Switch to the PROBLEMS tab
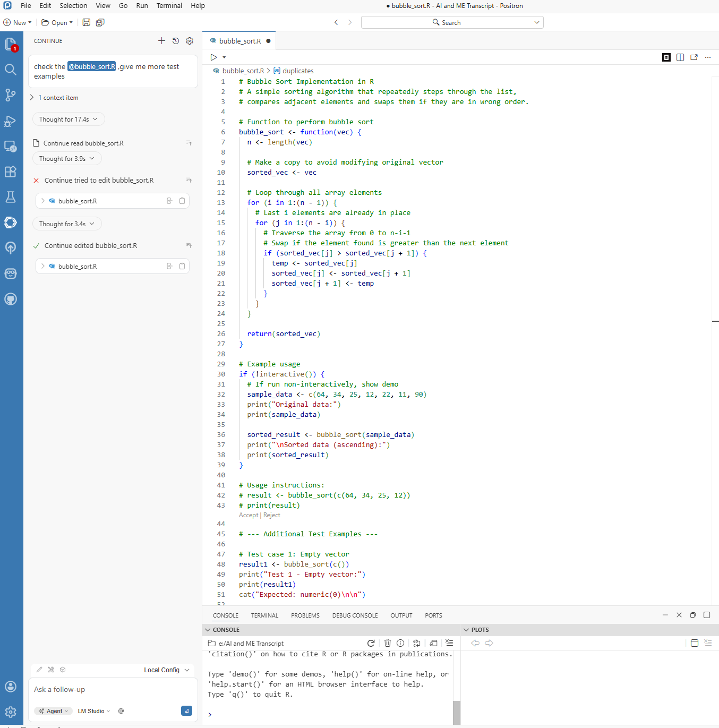Viewport: 719px width, 728px height. (x=305, y=615)
